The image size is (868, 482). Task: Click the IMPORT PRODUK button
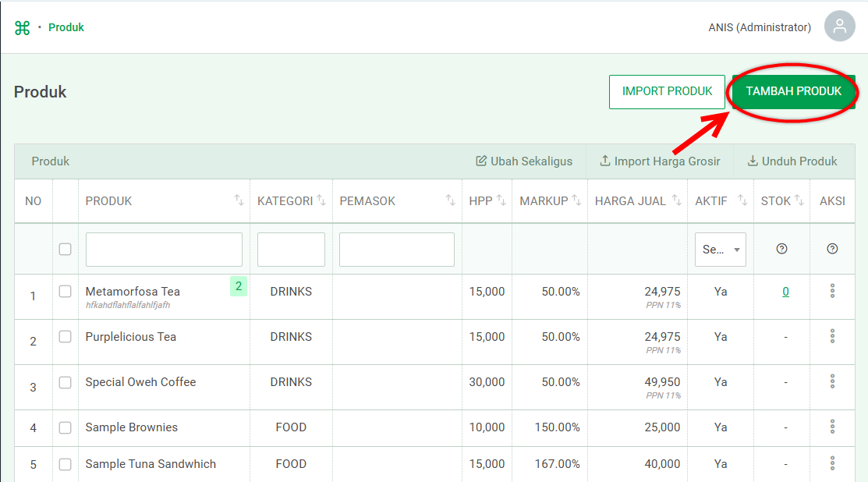pyautogui.click(x=667, y=91)
